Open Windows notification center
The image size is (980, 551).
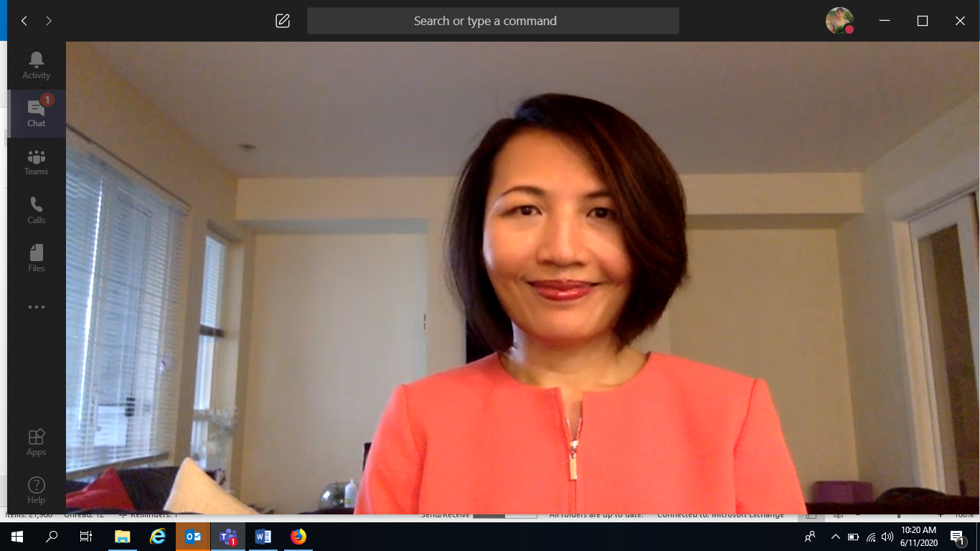(x=957, y=537)
